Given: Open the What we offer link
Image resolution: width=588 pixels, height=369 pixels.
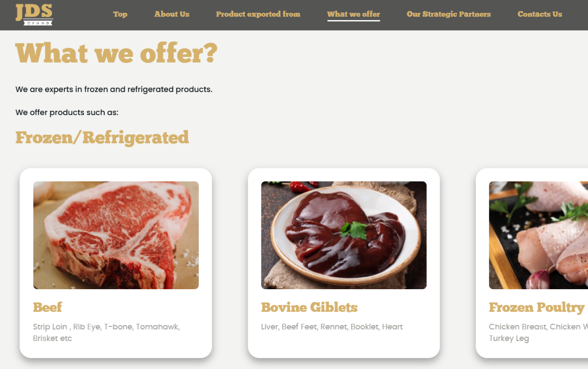Looking at the screenshot, I should pyautogui.click(x=354, y=14).
